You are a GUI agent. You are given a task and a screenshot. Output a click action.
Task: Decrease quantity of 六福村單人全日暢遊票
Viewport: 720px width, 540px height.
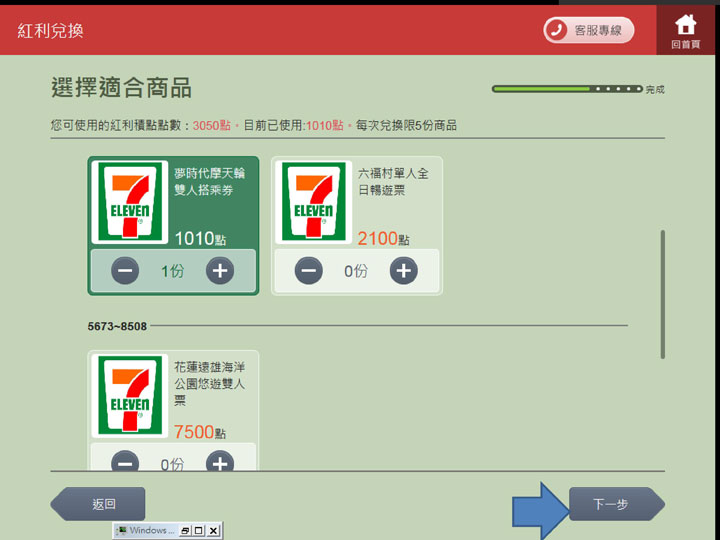pyautogui.click(x=309, y=270)
